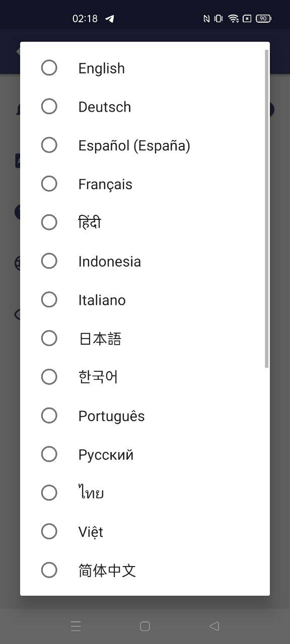Click the dialog's vertical scrollbar
Viewport: 290px width, 644px height.
[x=267, y=209]
